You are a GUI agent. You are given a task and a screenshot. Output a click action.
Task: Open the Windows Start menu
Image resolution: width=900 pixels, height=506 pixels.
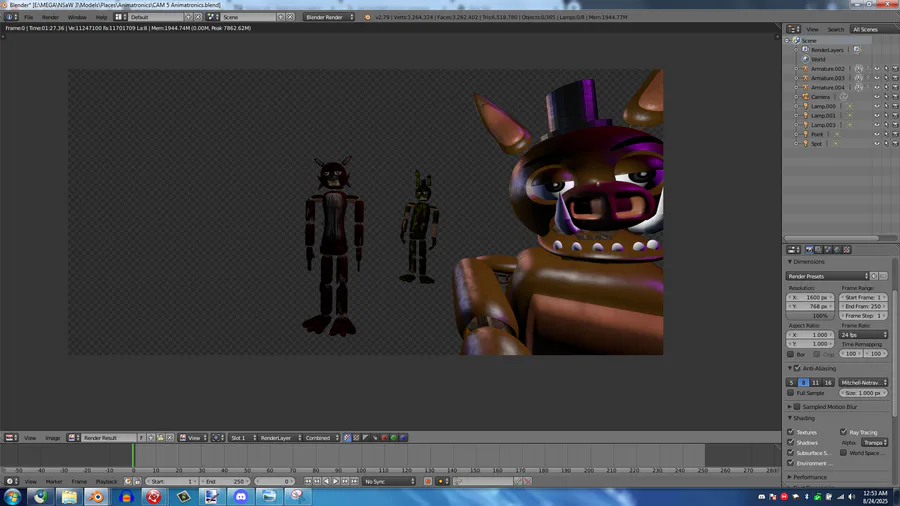pos(13,496)
